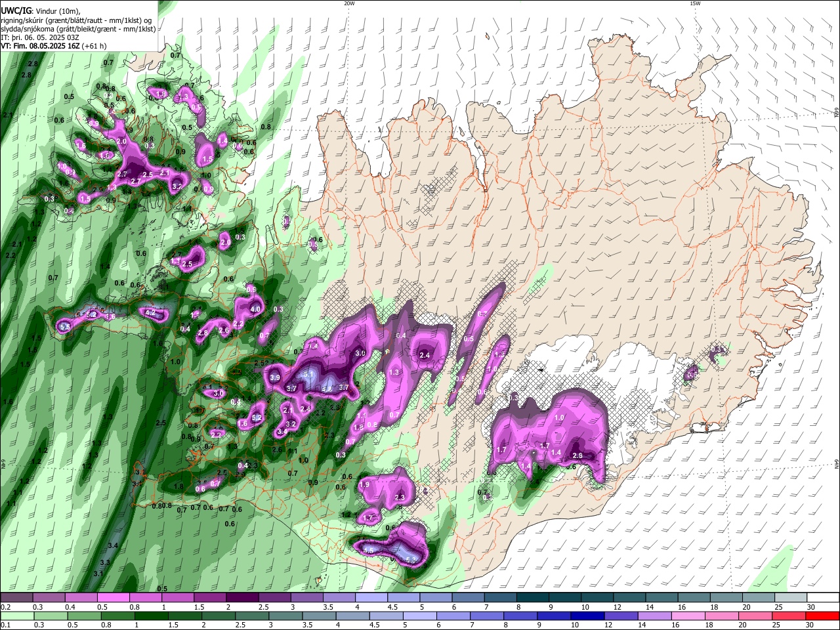The height and width of the screenshot is (630, 840).
Task: Click the "VT: Fim. 08.05.2025 16Z (+61 h)" line
Action: [x=54, y=46]
